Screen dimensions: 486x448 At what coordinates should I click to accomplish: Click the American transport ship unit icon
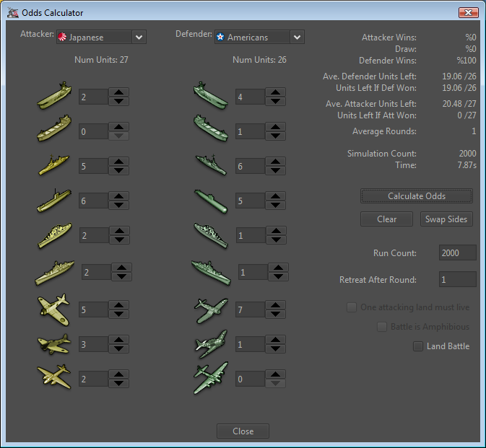click(x=211, y=128)
